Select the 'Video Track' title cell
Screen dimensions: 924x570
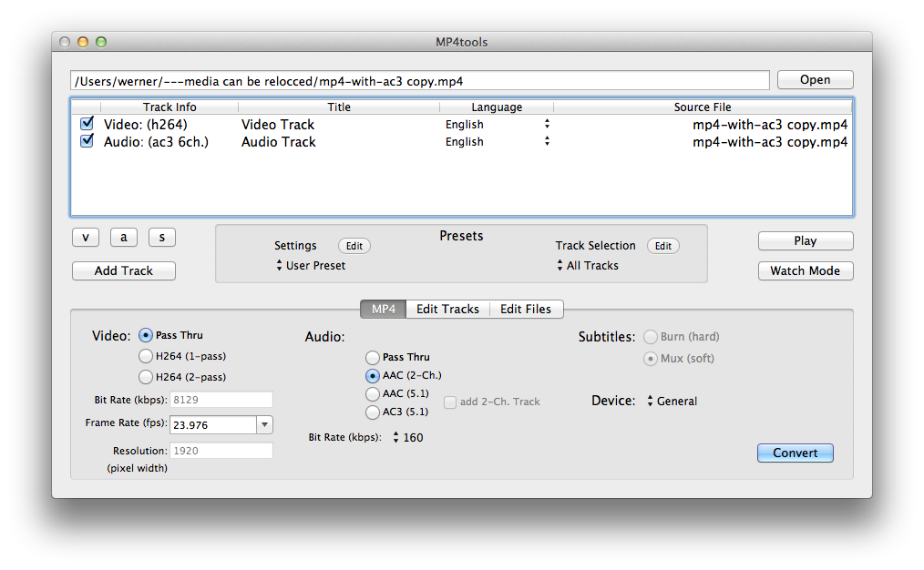[278, 124]
